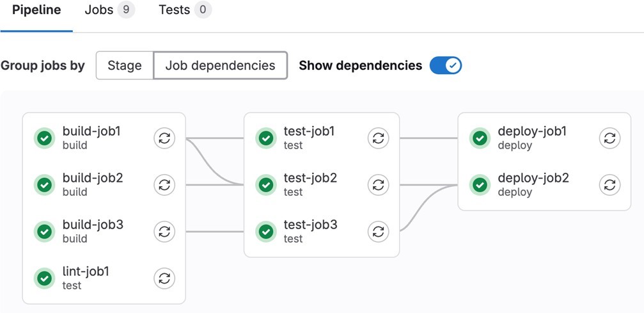
Task: Click the deploy-job2 success status icon
Action: click(x=480, y=185)
